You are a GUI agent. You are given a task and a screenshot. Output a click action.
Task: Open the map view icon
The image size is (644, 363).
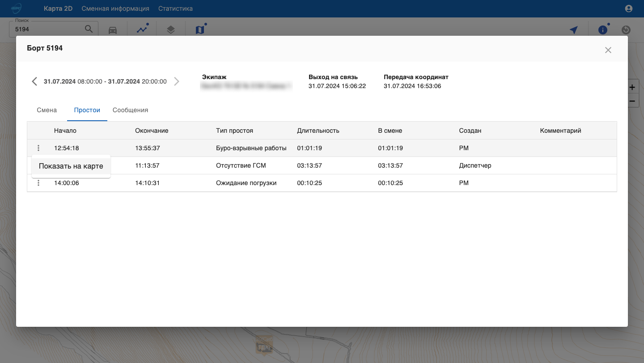coord(200,30)
